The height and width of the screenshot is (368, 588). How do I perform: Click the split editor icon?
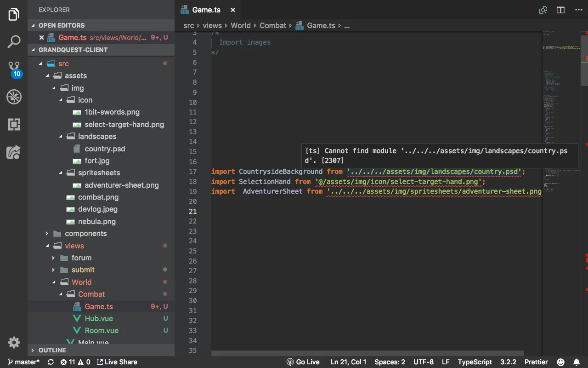560,10
